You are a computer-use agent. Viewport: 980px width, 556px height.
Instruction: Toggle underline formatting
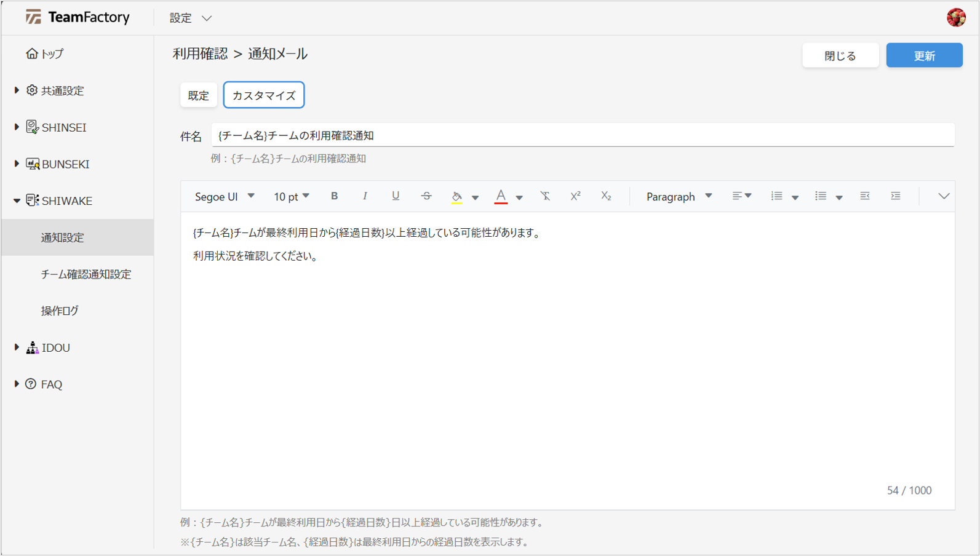[x=395, y=196]
